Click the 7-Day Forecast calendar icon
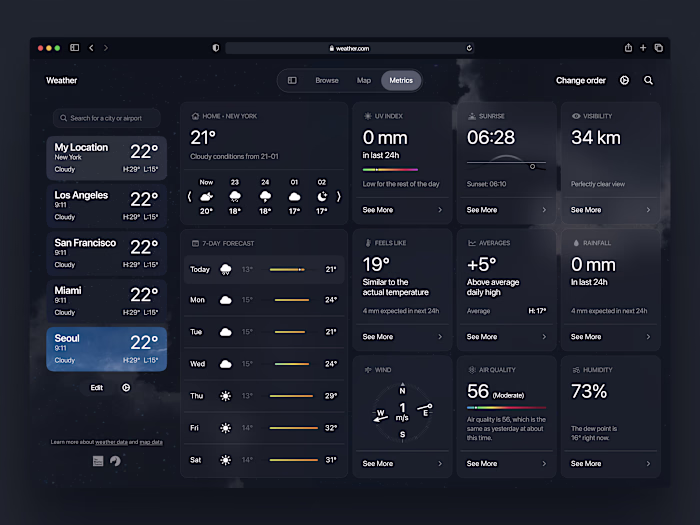The height and width of the screenshot is (525, 700). click(x=195, y=243)
